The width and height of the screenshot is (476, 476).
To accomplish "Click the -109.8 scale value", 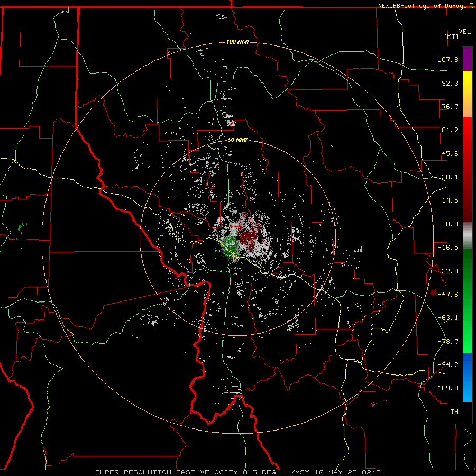I will tap(446, 388).
